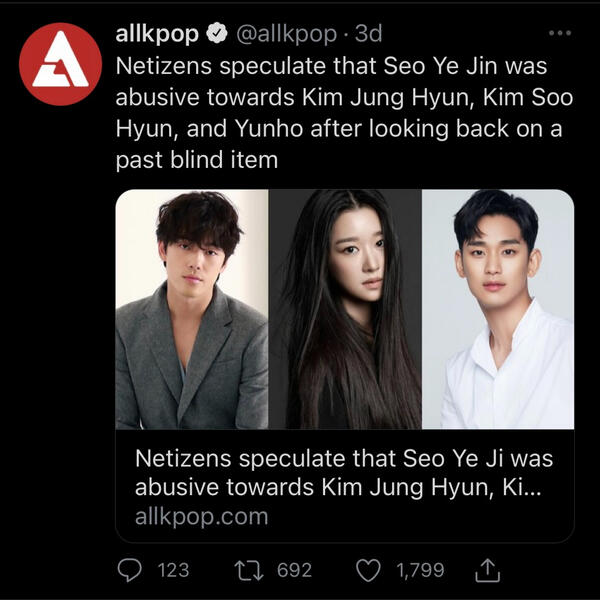Open the left photo of man in gray blazer
Viewport: 600px width, 600px height.
(192, 310)
